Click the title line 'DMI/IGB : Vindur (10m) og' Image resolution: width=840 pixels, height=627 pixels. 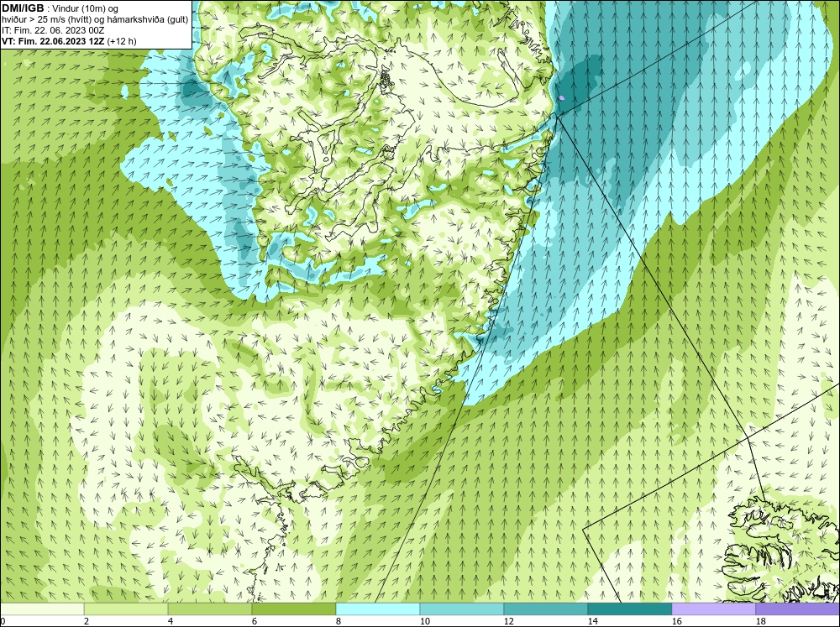(60, 8)
